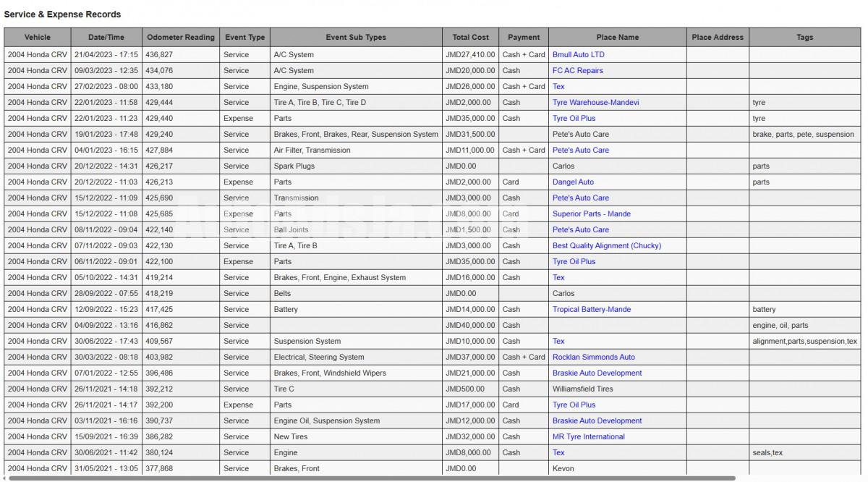Click the Odometer Reading column header

tap(181, 37)
